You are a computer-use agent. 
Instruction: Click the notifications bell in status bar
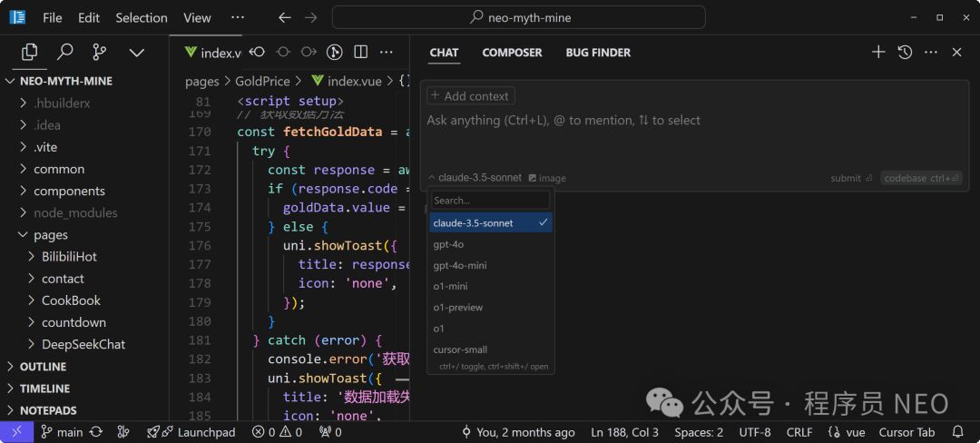pyautogui.click(x=957, y=432)
